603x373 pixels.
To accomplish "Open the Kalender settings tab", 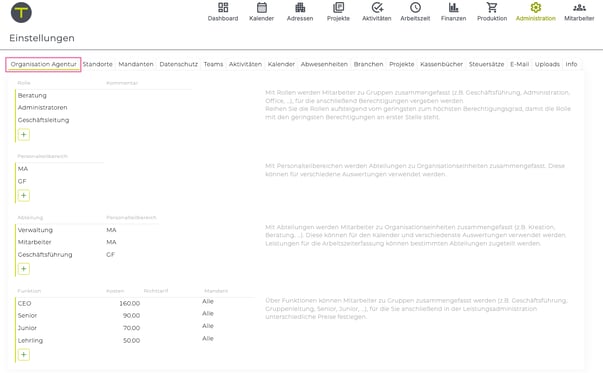I will [x=281, y=64].
